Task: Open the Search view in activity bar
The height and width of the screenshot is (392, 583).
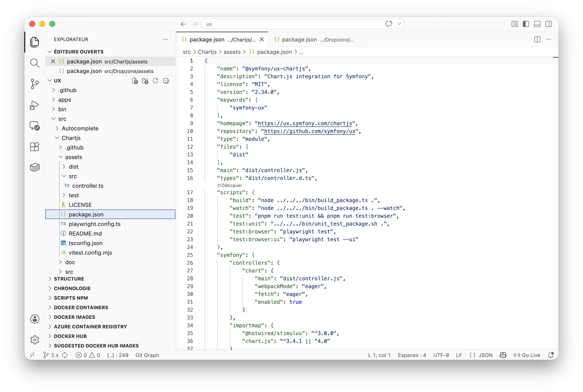Action: coord(35,63)
